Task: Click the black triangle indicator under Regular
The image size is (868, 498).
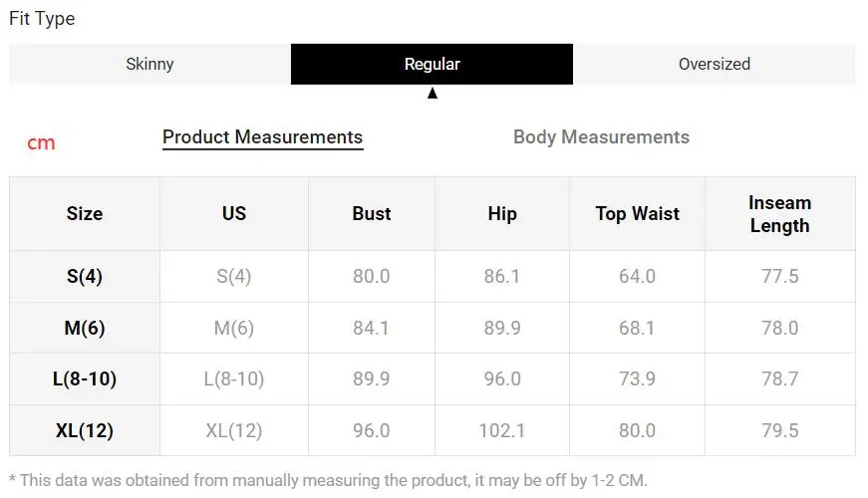Action: coord(433,93)
